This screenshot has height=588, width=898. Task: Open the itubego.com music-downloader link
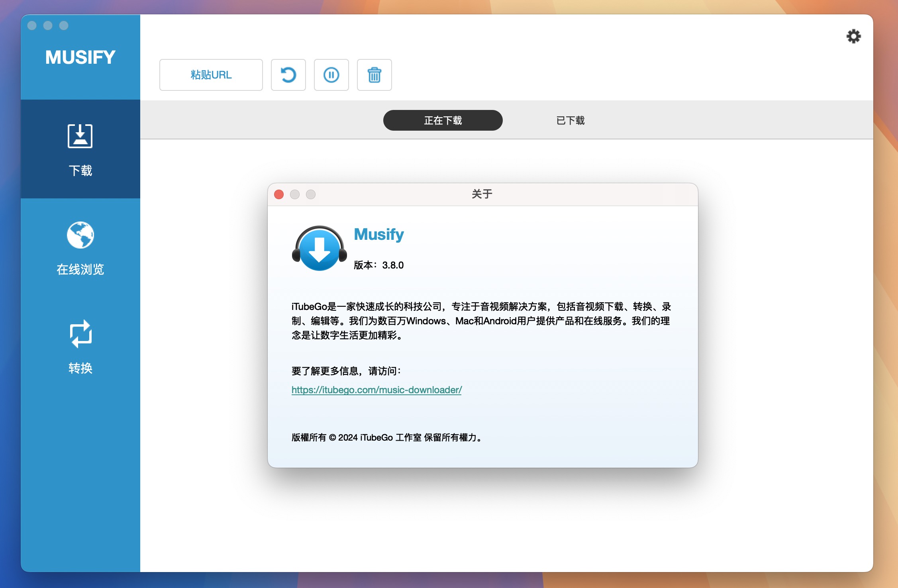point(376,390)
